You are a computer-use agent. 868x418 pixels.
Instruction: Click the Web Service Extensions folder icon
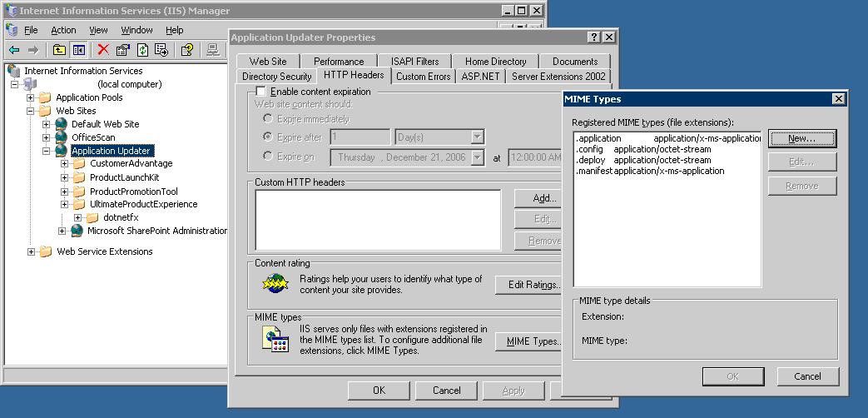pyautogui.click(x=46, y=251)
